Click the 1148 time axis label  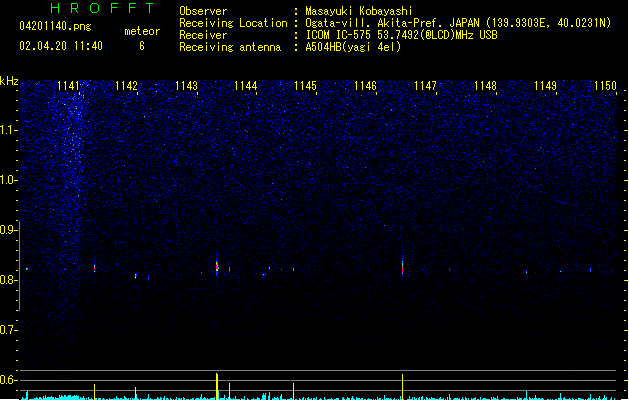[485, 85]
